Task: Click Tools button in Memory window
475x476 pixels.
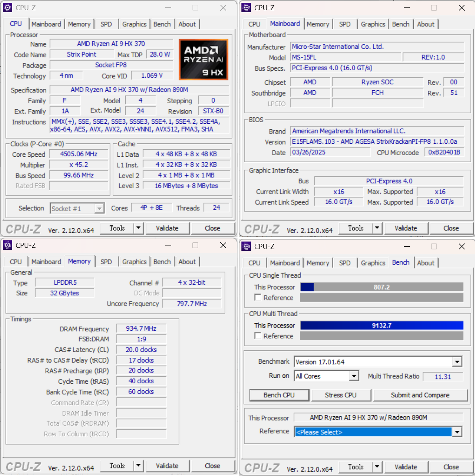Action: 117,466
